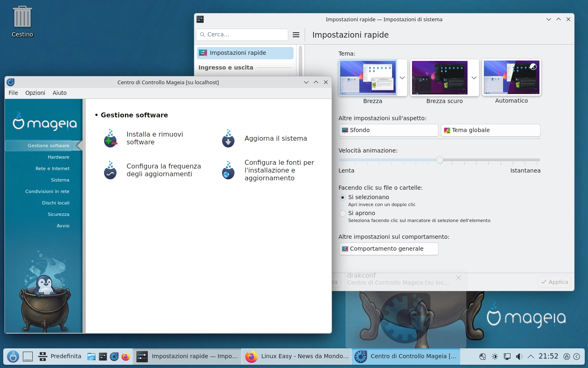Launch System Settings pinned taskbar icon

[x=102, y=357]
